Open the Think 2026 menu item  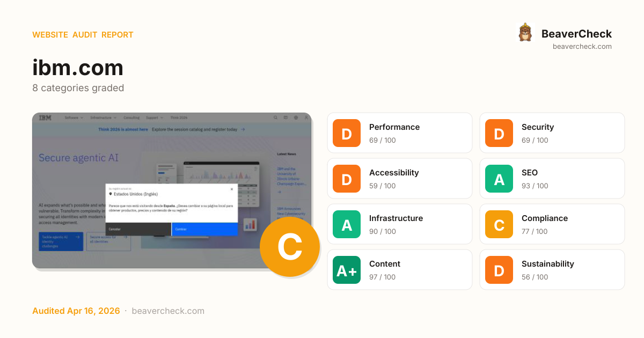click(179, 117)
